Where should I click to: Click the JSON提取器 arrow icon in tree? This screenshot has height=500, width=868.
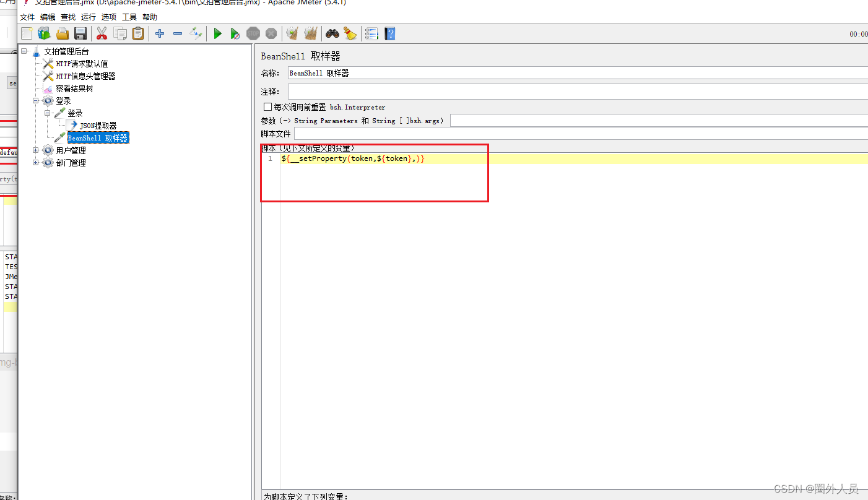click(73, 126)
